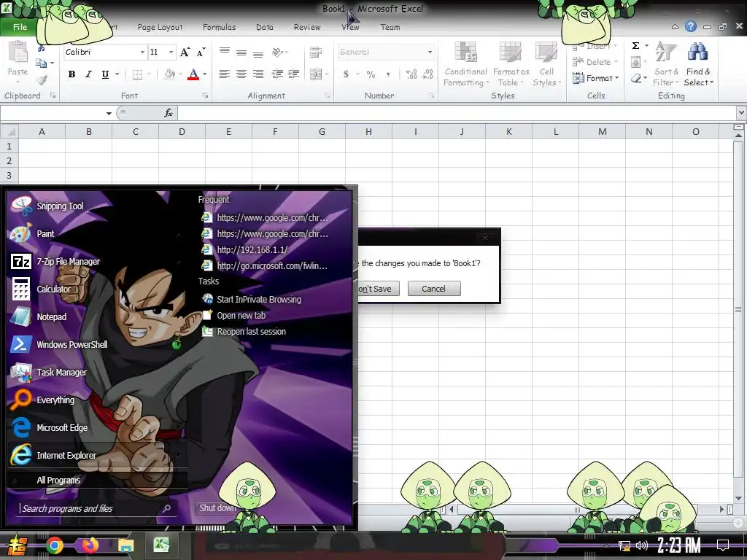Expand All Programs in the Start menu
747x560 pixels.
pyautogui.click(x=58, y=480)
